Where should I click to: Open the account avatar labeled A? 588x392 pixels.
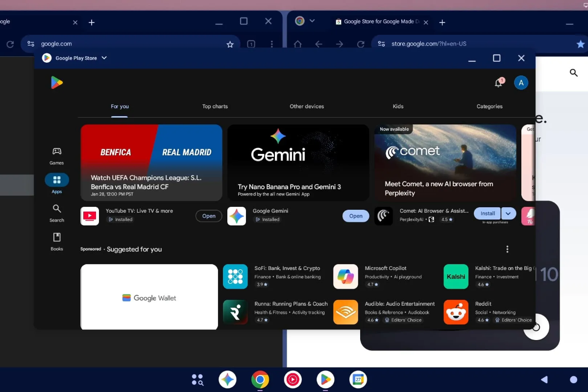click(521, 83)
